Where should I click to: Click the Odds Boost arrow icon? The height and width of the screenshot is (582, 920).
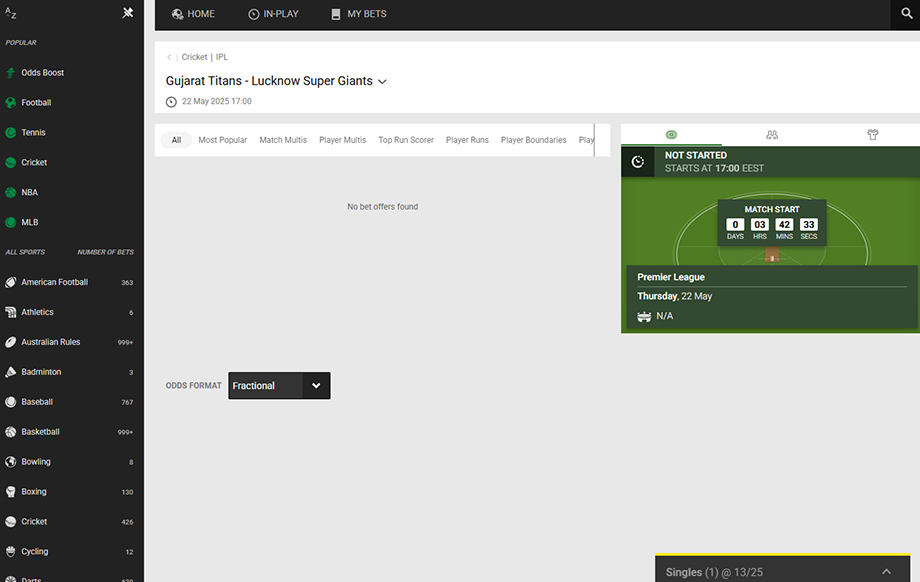click(11, 73)
